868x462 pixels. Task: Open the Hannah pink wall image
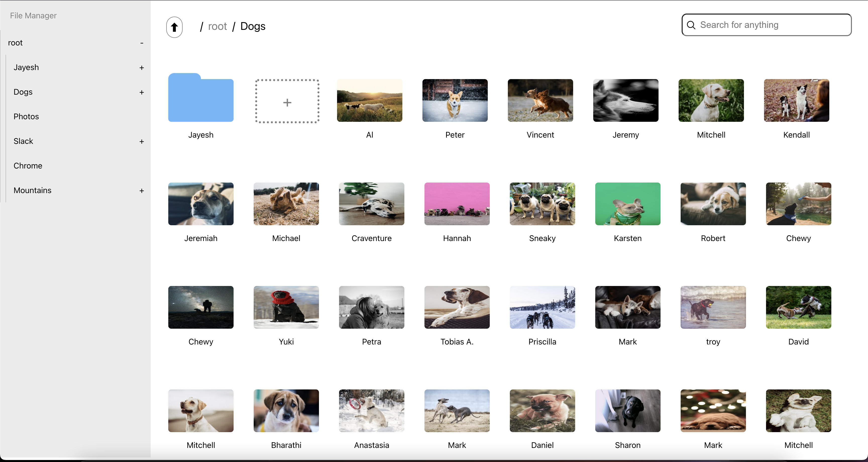pyautogui.click(x=457, y=204)
